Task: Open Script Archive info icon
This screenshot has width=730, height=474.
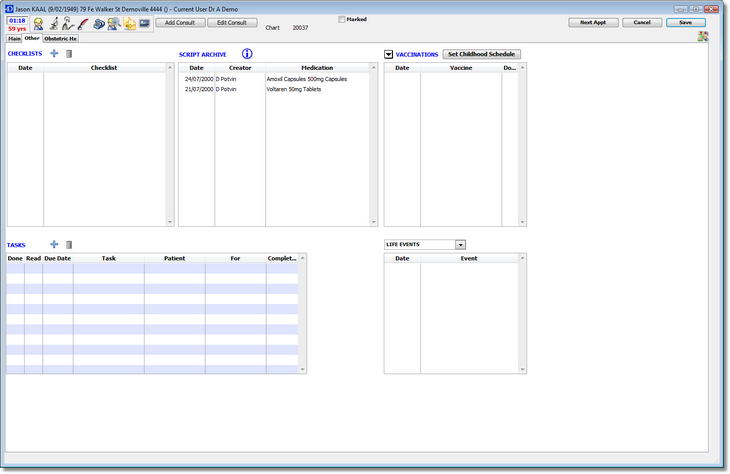Action: coord(247,54)
